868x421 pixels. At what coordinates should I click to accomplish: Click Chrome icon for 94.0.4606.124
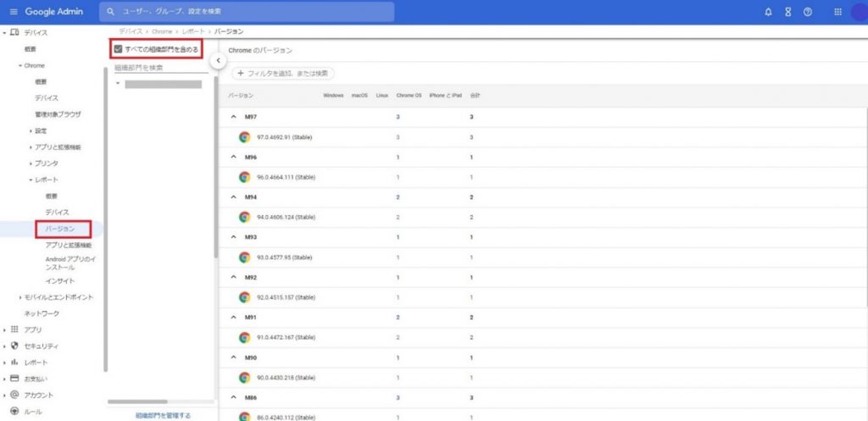[x=244, y=218]
